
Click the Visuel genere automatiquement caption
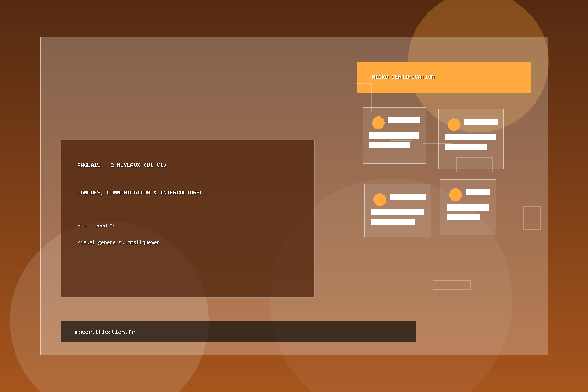point(120,242)
